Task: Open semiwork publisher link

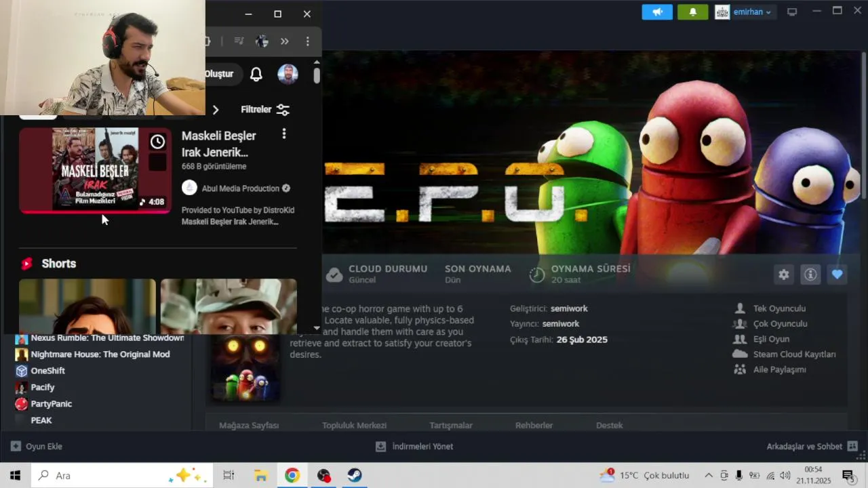Action: (x=561, y=324)
